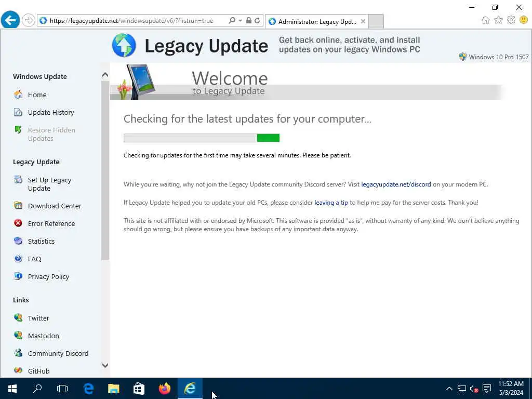
Task: Open the taskbar search magnifier
Action: click(37, 389)
